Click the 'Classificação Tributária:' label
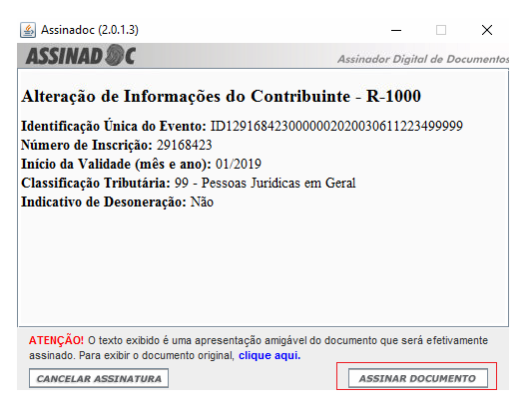Screen dimensions: 532x409 pos(96,183)
